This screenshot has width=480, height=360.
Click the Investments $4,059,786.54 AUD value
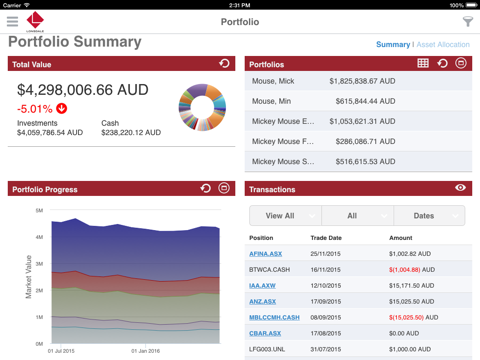50,133
